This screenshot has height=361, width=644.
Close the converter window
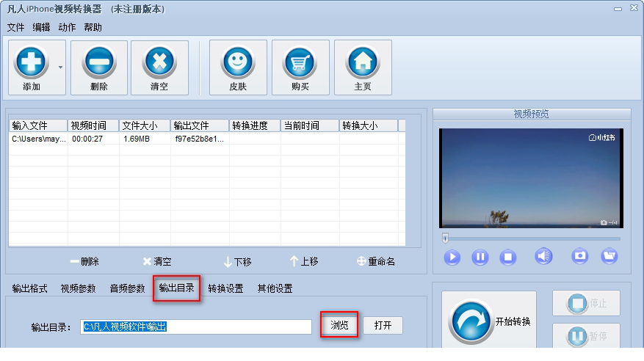[x=634, y=8]
